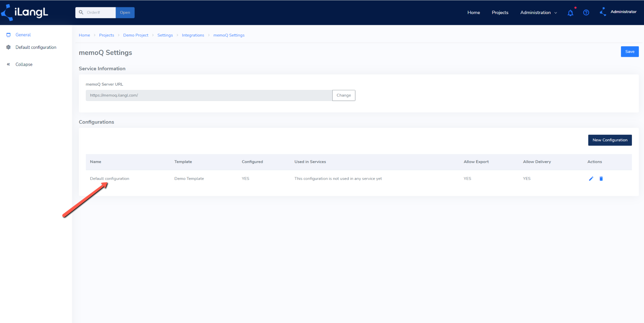This screenshot has width=644, height=323.
Task: Click the Default configuration gear icon
Action: pos(8,47)
